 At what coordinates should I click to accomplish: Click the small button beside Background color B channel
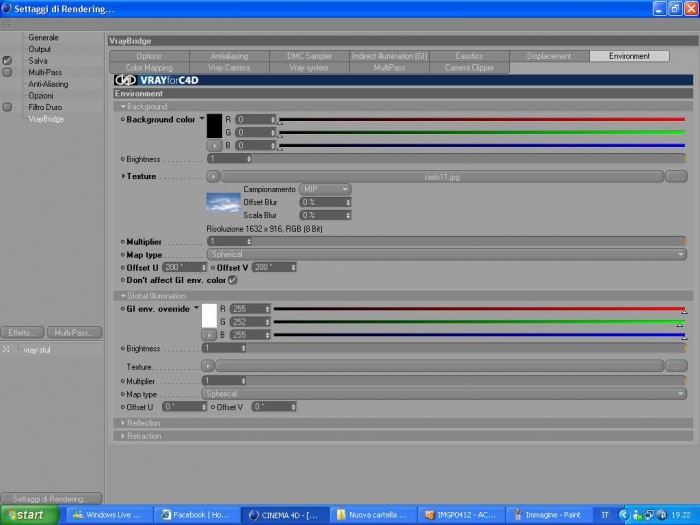(214, 146)
